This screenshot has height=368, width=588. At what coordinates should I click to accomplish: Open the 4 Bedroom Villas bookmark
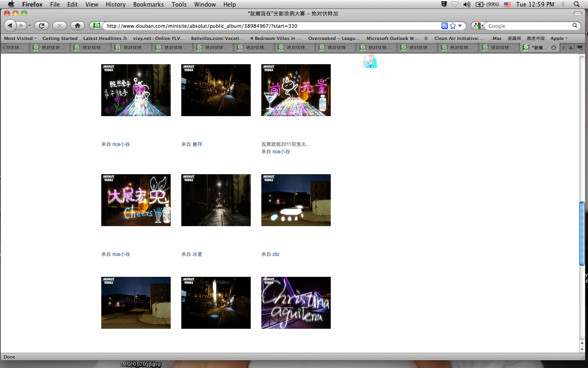click(x=276, y=38)
